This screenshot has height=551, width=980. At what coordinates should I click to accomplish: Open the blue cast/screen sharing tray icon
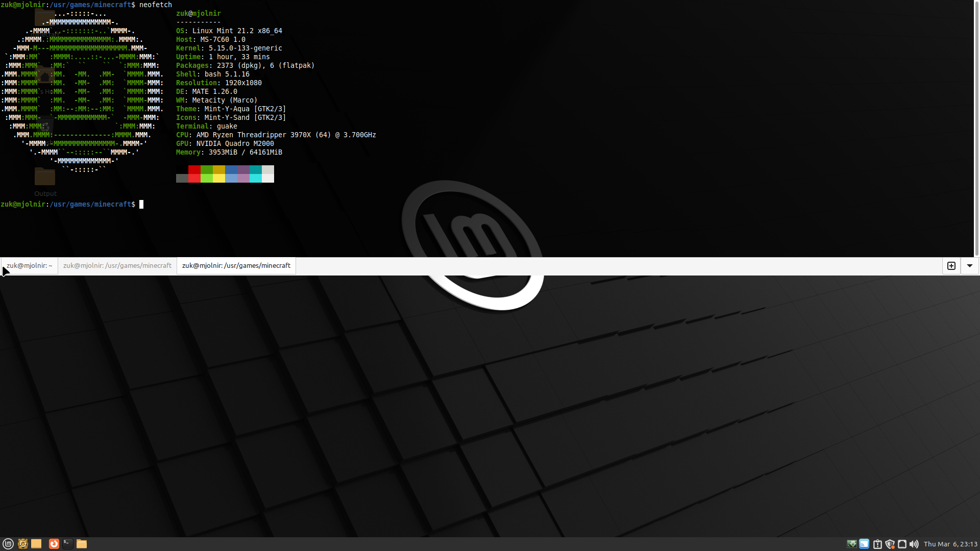tap(864, 544)
